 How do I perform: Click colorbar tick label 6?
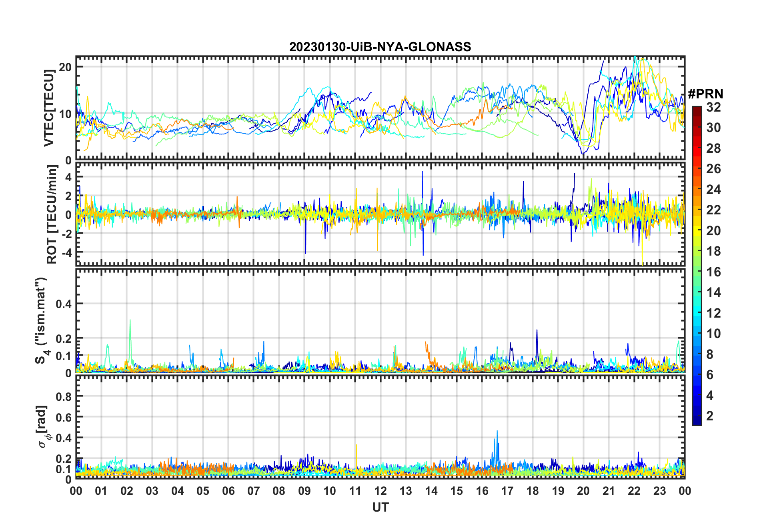710,375
